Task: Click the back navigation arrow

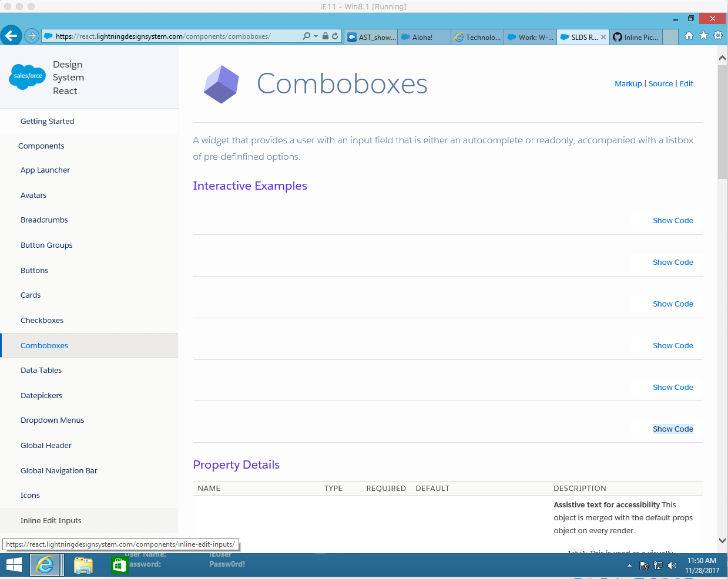Action: coord(11,36)
